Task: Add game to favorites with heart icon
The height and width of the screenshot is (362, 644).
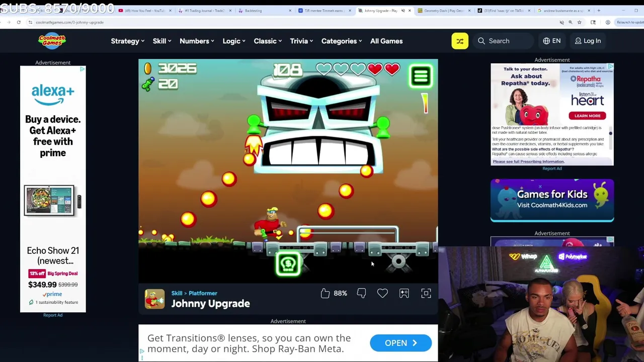Action: 382,293
